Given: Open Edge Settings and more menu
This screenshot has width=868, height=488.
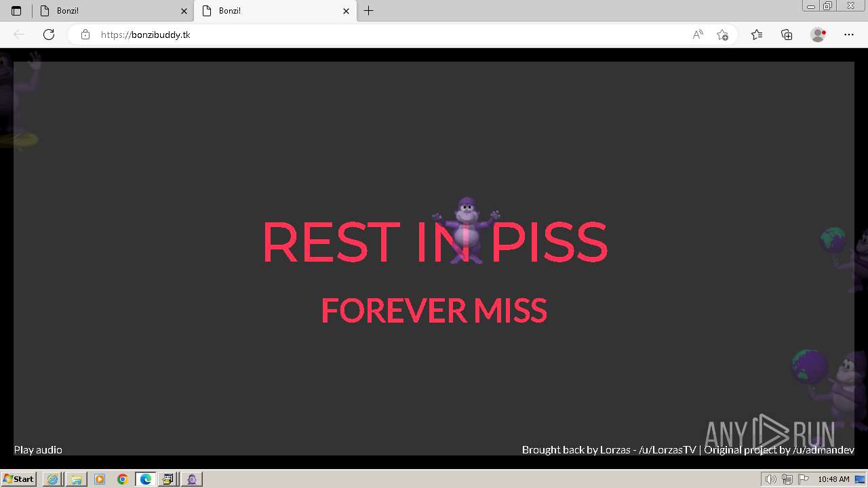Looking at the screenshot, I should pyautogui.click(x=849, y=35).
